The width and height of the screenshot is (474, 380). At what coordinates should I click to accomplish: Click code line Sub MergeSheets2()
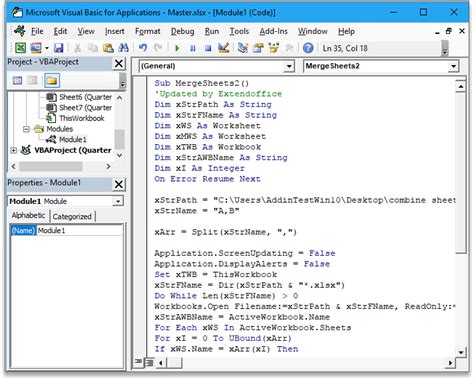(201, 83)
